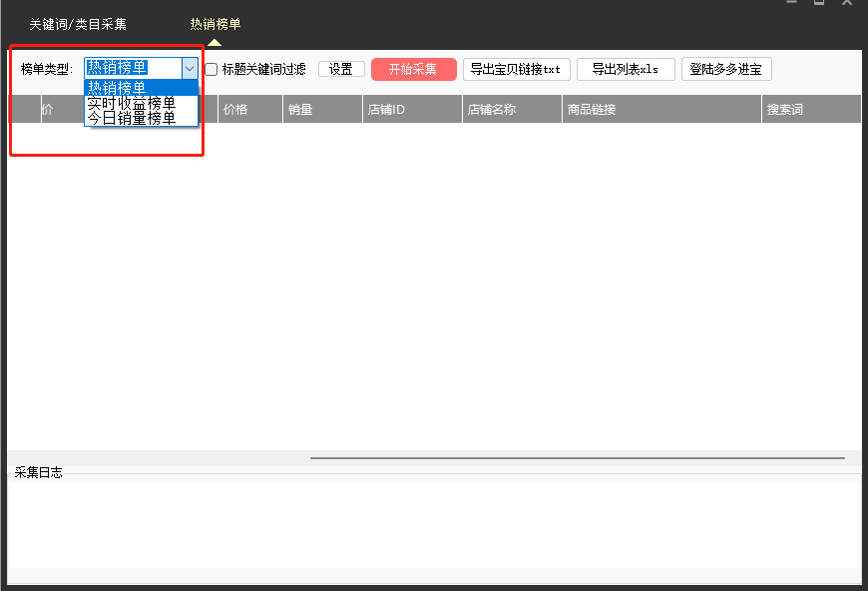Click inside the 采集日志 log area
The width and height of the screenshot is (868, 591).
[x=435, y=525]
